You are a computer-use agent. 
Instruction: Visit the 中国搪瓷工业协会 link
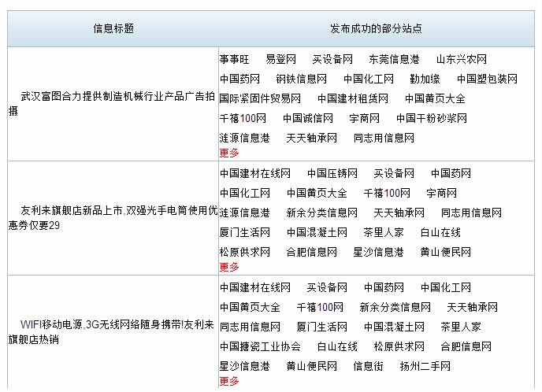(x=260, y=346)
